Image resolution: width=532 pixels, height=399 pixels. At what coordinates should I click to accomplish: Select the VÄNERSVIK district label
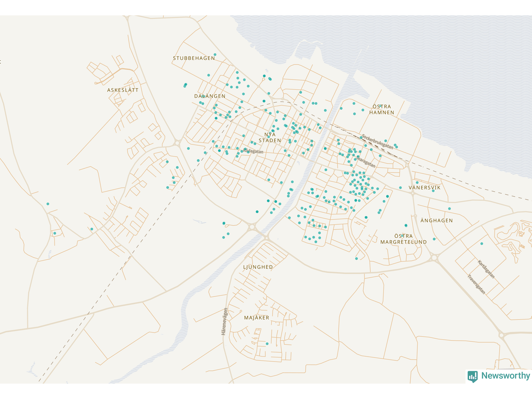click(x=424, y=187)
